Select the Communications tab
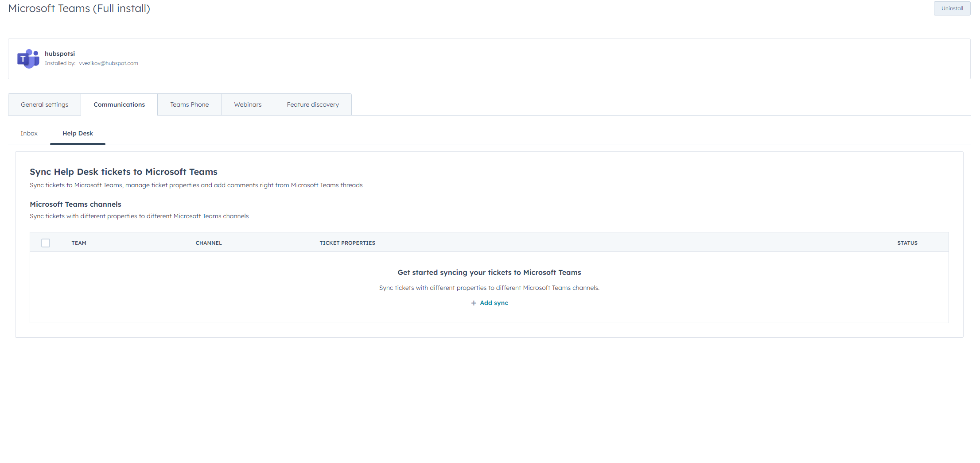This screenshot has width=980, height=463. 119,104
